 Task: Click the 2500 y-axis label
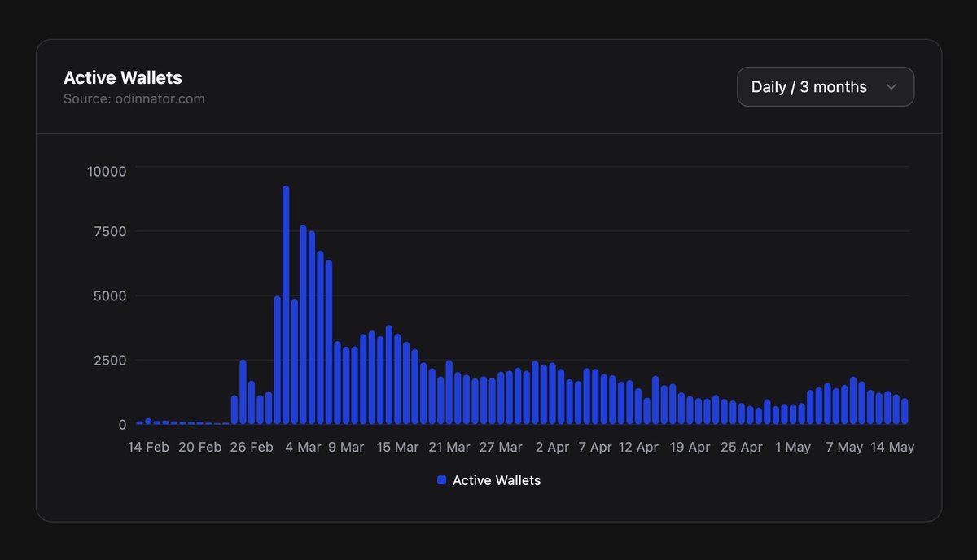(110, 360)
